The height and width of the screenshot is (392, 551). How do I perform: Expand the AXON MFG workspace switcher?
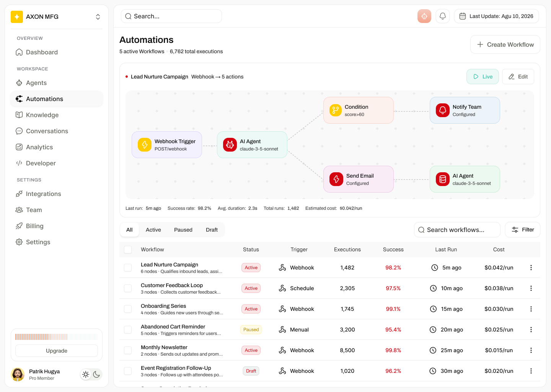(98, 17)
